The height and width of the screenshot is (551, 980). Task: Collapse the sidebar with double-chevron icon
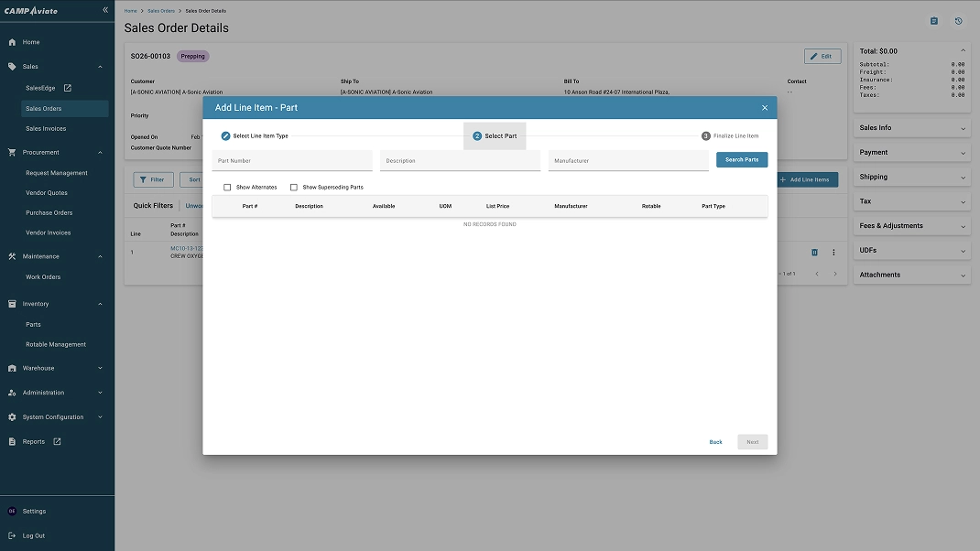pos(105,10)
